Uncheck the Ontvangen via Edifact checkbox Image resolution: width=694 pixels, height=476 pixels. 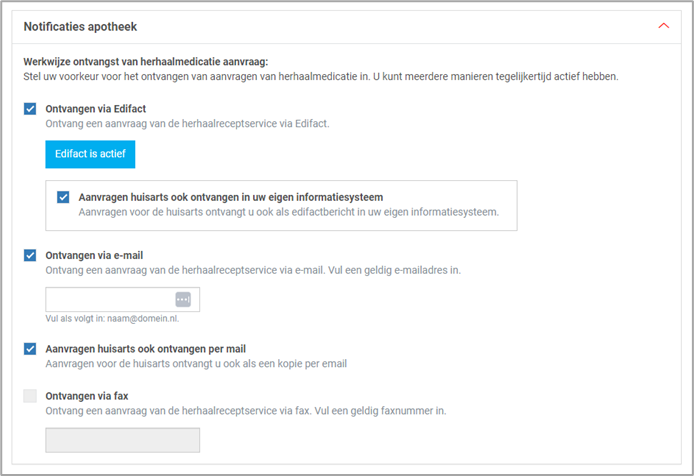tap(30, 108)
